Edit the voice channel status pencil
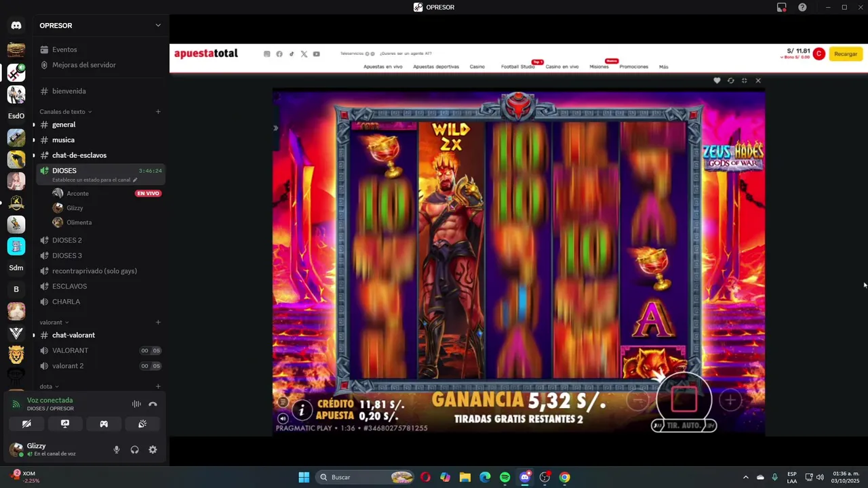Image resolution: width=868 pixels, height=488 pixels. [x=135, y=180]
